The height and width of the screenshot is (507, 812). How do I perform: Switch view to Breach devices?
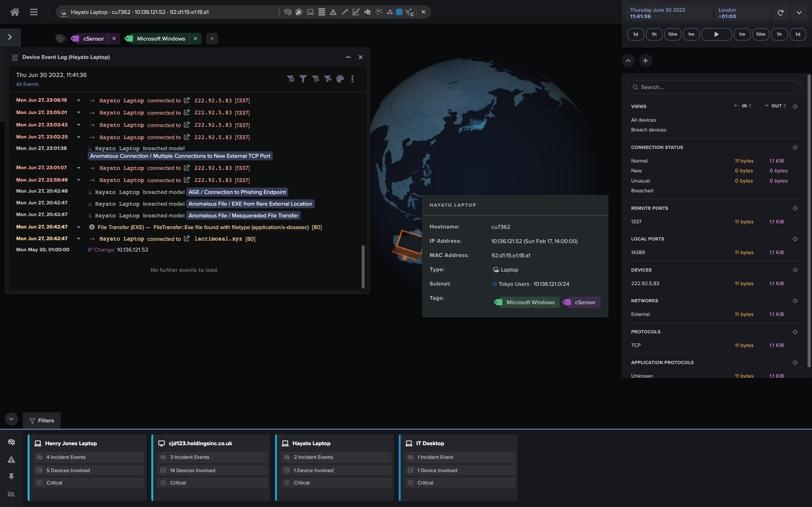(649, 130)
